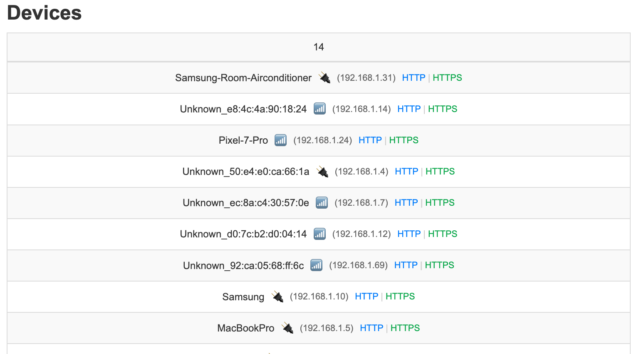
Task: Click the Wi-Fi icon beside Unknown_e8:4c:4a:90:18:24
Action: [x=320, y=109]
